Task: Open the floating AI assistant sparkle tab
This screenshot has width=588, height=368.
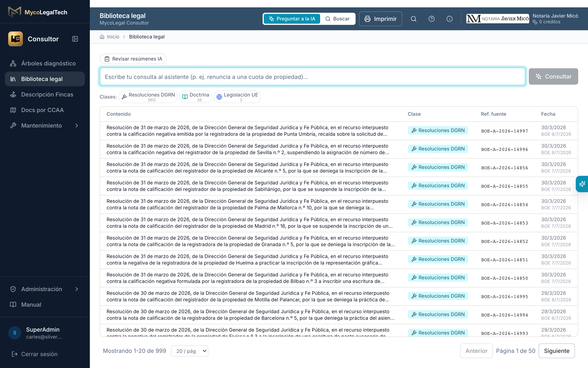Action: point(582,184)
